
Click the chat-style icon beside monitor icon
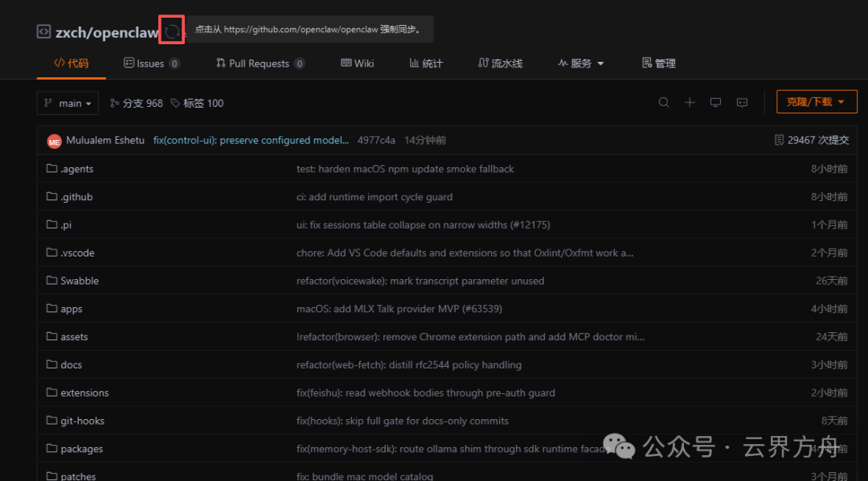pyautogui.click(x=743, y=102)
